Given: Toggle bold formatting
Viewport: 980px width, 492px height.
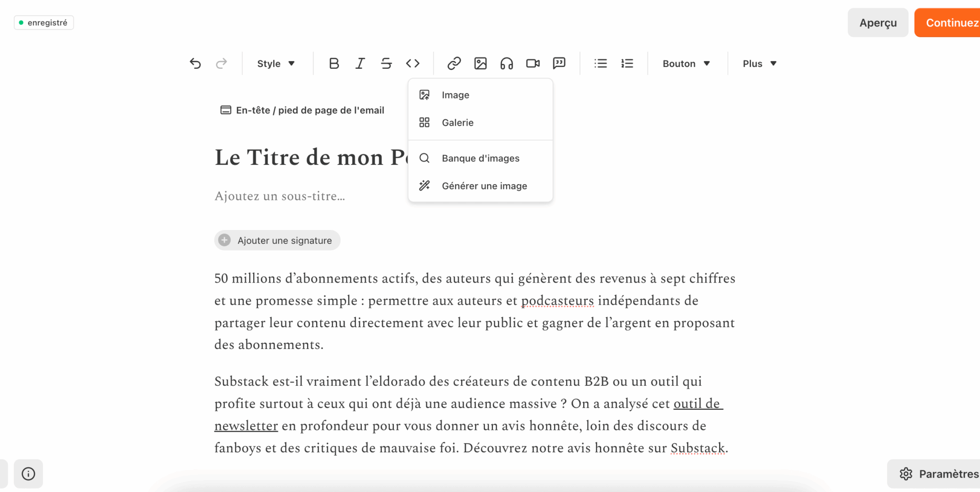Looking at the screenshot, I should click(334, 64).
